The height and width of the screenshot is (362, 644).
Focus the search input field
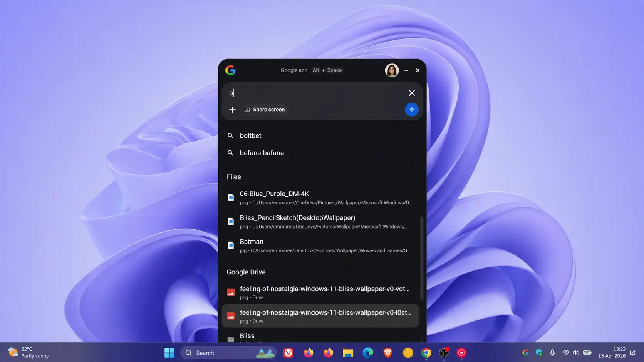[x=316, y=93]
